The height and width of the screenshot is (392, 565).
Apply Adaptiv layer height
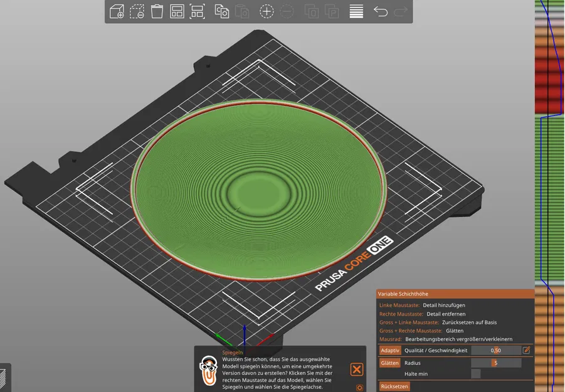point(390,350)
